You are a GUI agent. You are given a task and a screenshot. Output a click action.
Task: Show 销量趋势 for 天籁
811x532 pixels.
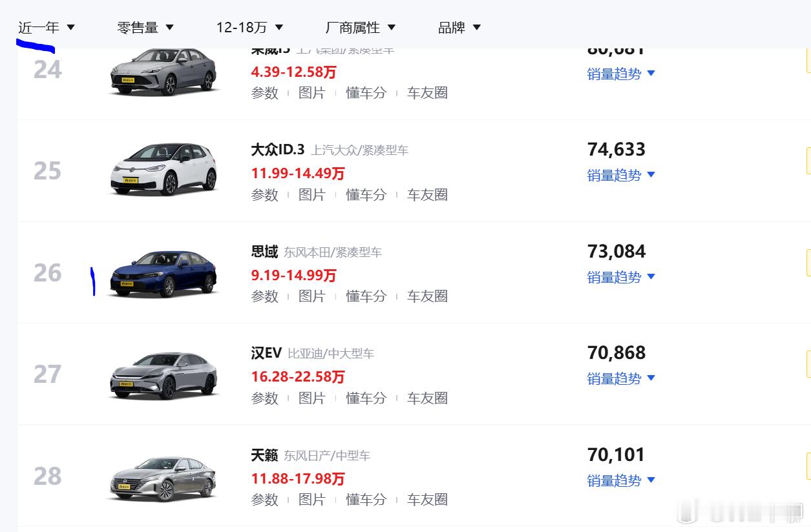point(621,480)
